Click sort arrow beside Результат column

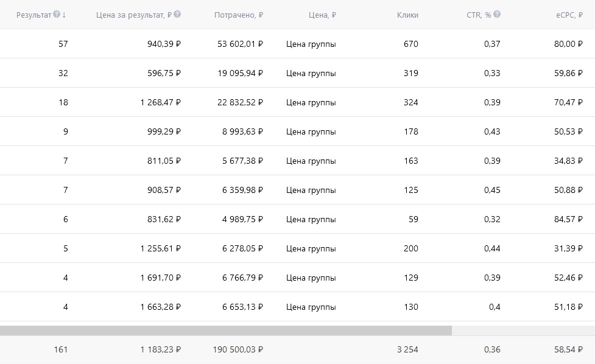pyautogui.click(x=64, y=15)
